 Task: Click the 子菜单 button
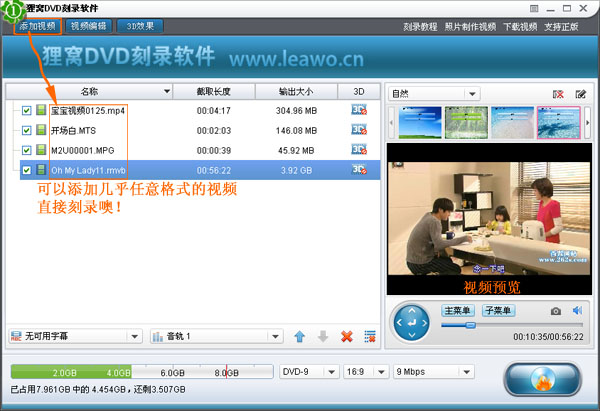click(498, 310)
